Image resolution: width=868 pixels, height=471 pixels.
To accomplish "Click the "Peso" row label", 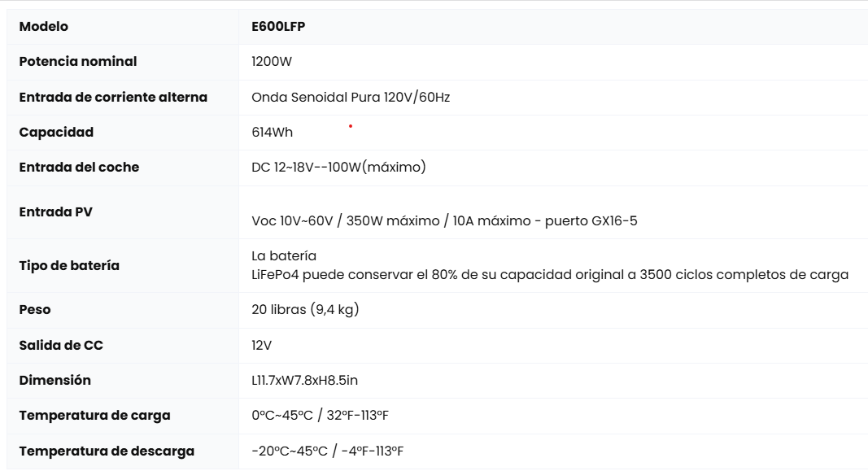I will (x=35, y=310).
